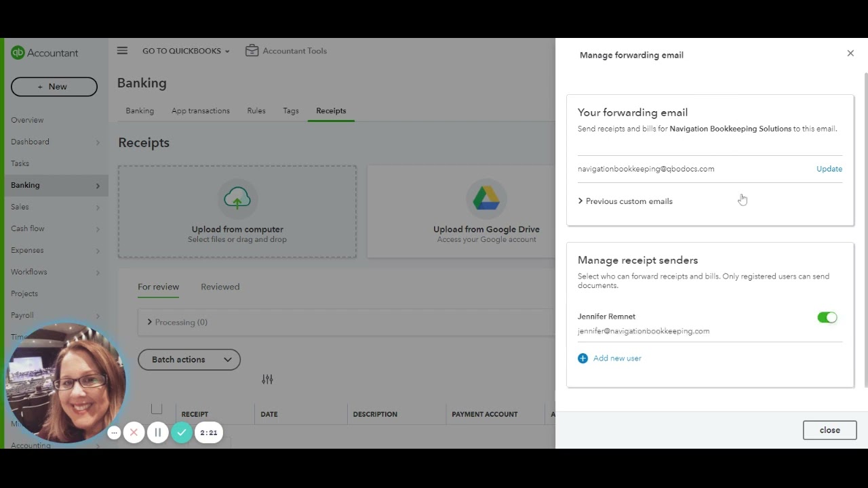Disable Jennifer Remnet as receipt sender
The image size is (868, 488).
click(x=827, y=317)
